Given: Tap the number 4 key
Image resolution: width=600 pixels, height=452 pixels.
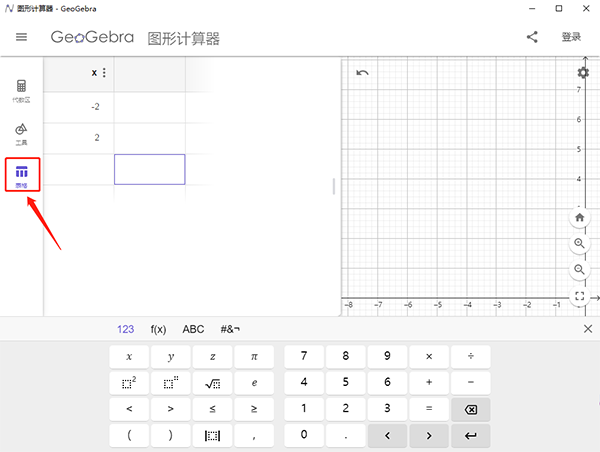Looking at the screenshot, I should pyautogui.click(x=304, y=383).
